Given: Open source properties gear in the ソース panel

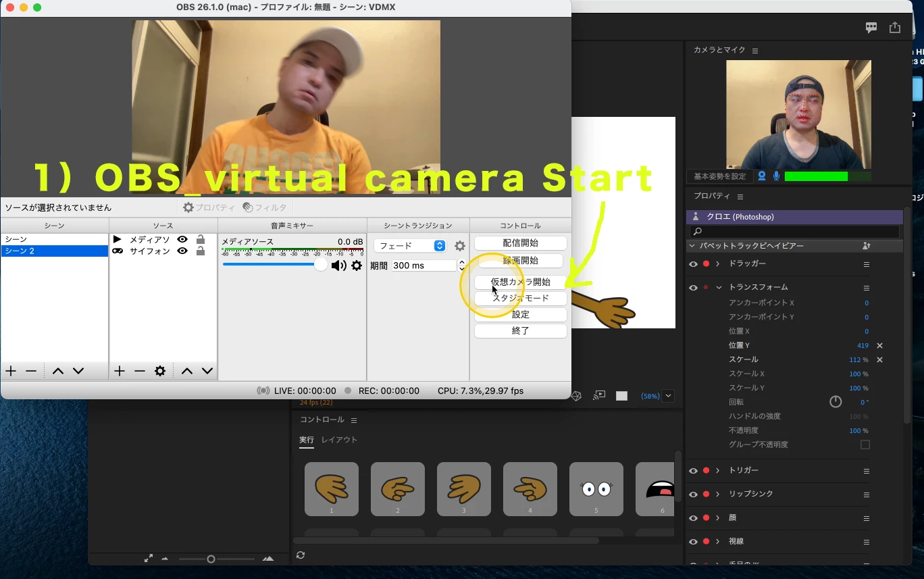Looking at the screenshot, I should click(160, 371).
